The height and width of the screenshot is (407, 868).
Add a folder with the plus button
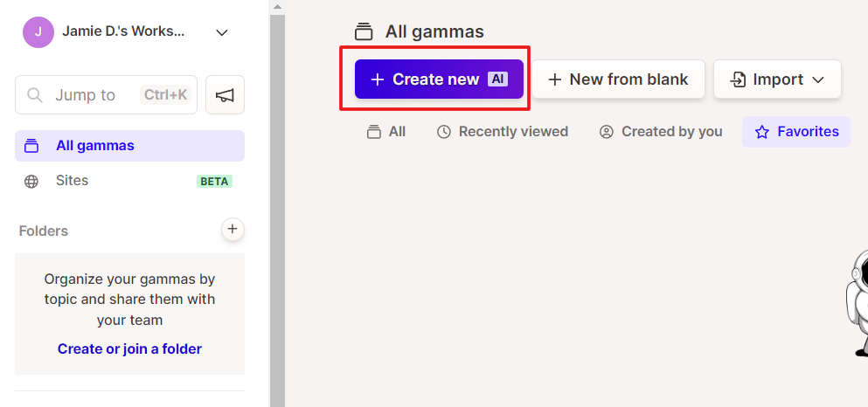(233, 229)
